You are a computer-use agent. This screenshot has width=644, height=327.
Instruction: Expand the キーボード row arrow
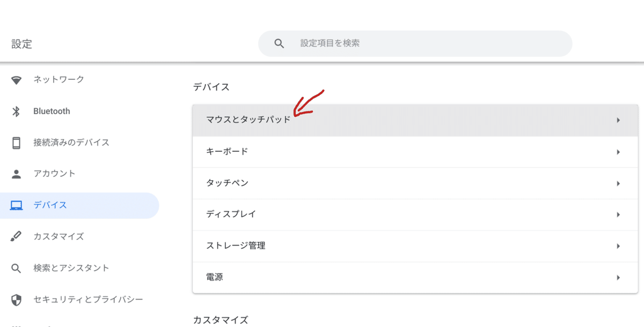tap(618, 152)
